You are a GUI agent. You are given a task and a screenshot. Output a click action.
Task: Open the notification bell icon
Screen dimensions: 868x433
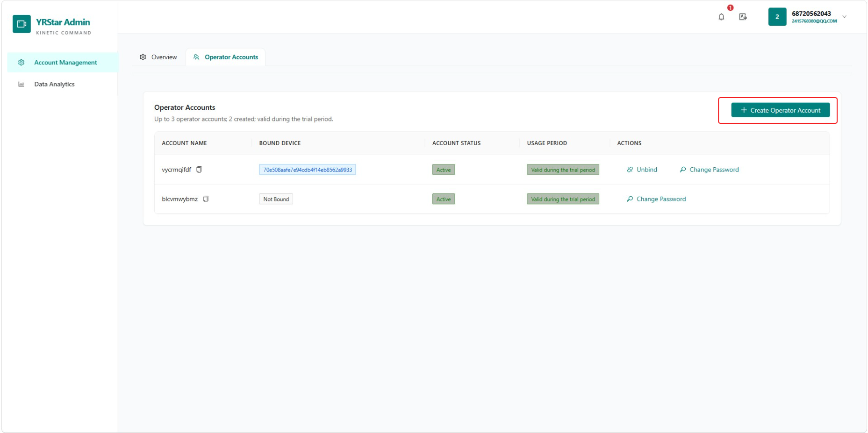click(x=721, y=17)
